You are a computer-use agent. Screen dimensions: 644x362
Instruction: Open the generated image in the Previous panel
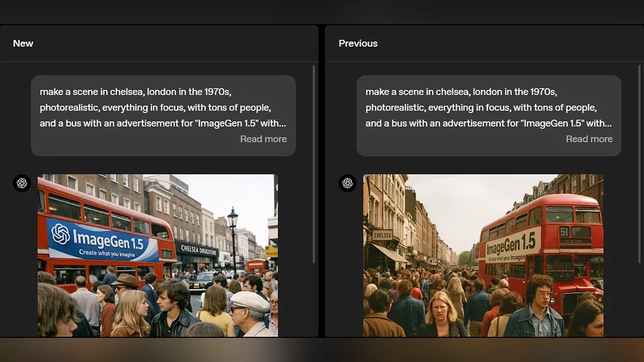click(483, 255)
